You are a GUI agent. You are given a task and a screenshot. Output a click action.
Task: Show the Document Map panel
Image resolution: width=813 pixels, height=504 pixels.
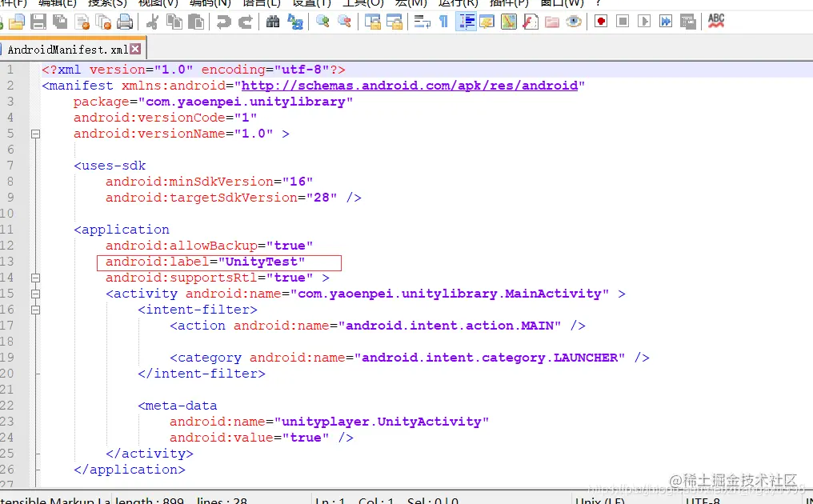[x=509, y=22]
